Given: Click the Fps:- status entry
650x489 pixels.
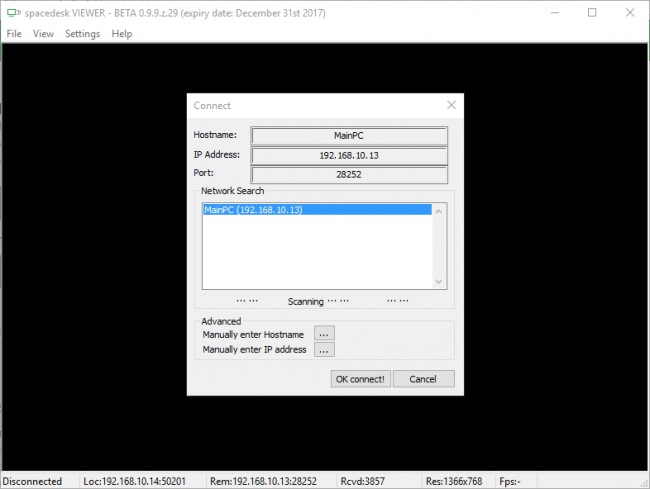Looking at the screenshot, I should tap(510, 481).
